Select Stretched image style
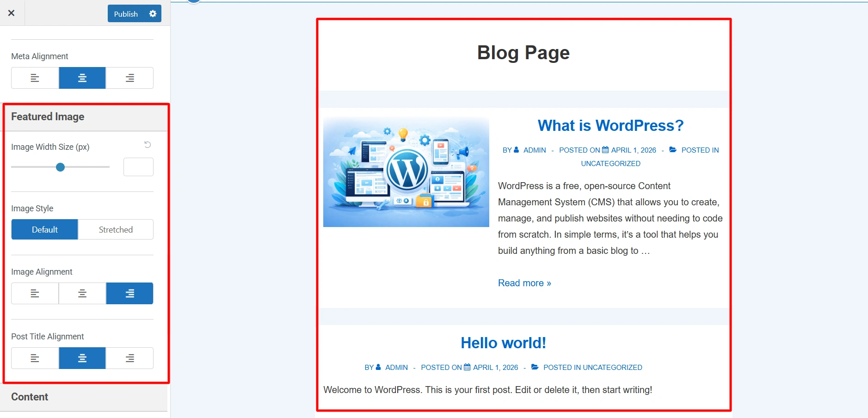This screenshot has width=868, height=418. 116,230
